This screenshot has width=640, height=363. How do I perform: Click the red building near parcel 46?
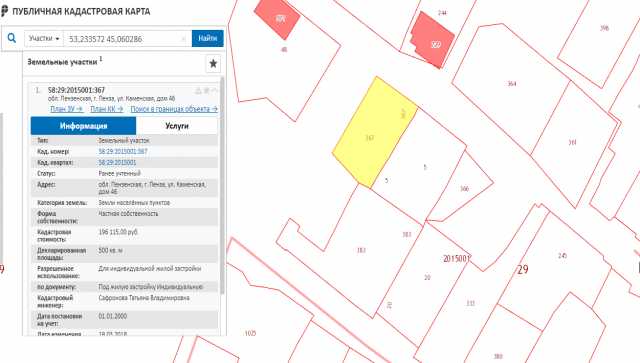click(x=277, y=18)
